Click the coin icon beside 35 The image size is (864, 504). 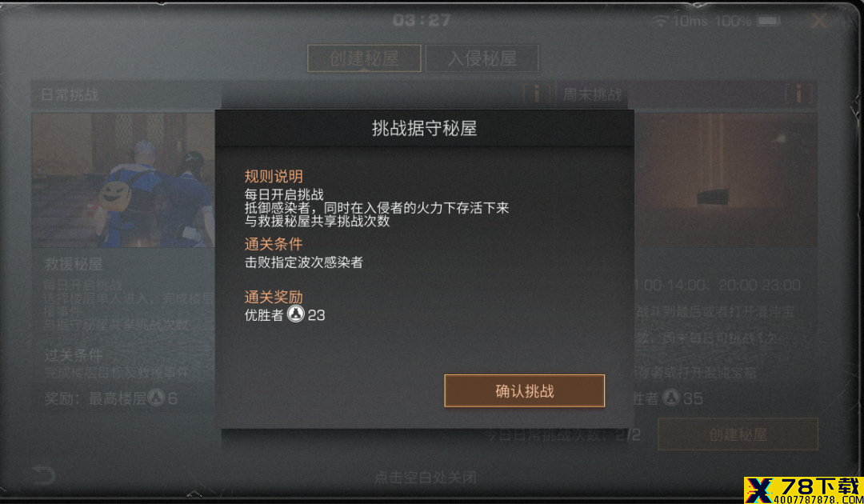[x=671, y=397]
